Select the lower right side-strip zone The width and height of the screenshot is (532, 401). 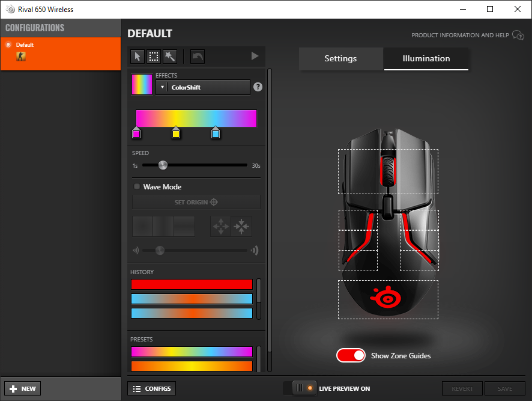pos(419,261)
